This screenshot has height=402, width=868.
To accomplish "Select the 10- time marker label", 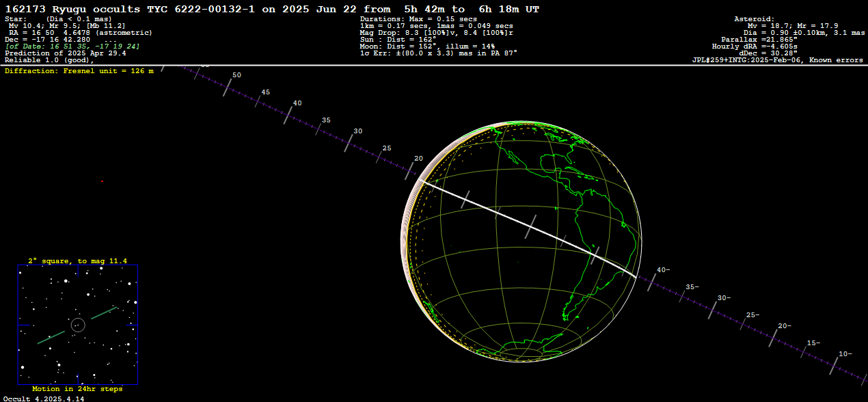I will click(845, 353).
